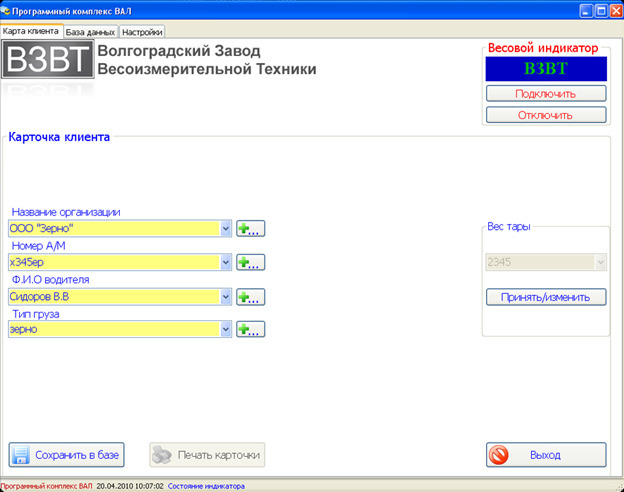Viewport: 624px width, 492px height.
Task: Click the Весовой индикатор group heading
Action: [x=543, y=48]
